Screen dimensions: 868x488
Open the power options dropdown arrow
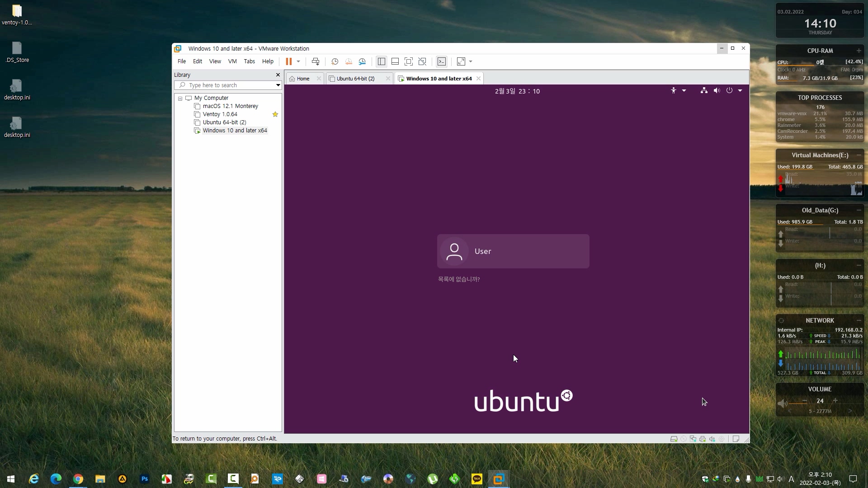[298, 61]
